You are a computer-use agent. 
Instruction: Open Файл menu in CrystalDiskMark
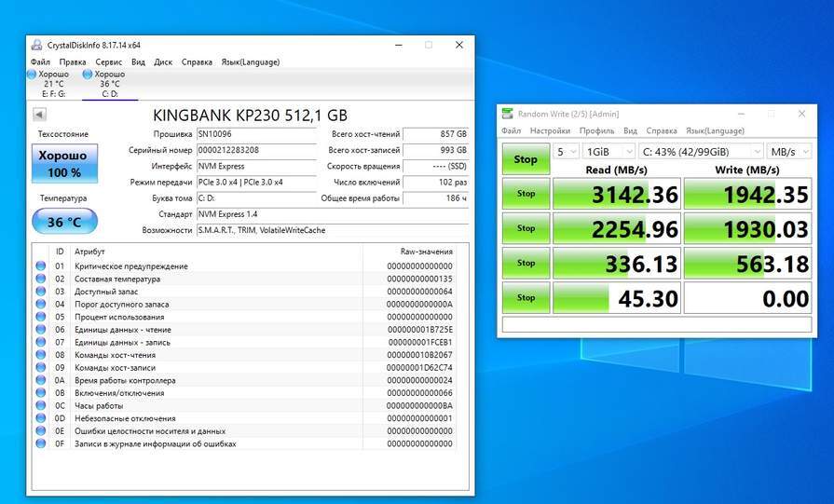click(512, 130)
